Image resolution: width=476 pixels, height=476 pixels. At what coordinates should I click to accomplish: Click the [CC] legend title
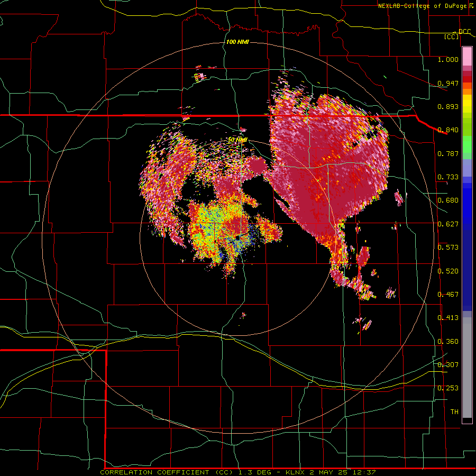point(452,36)
